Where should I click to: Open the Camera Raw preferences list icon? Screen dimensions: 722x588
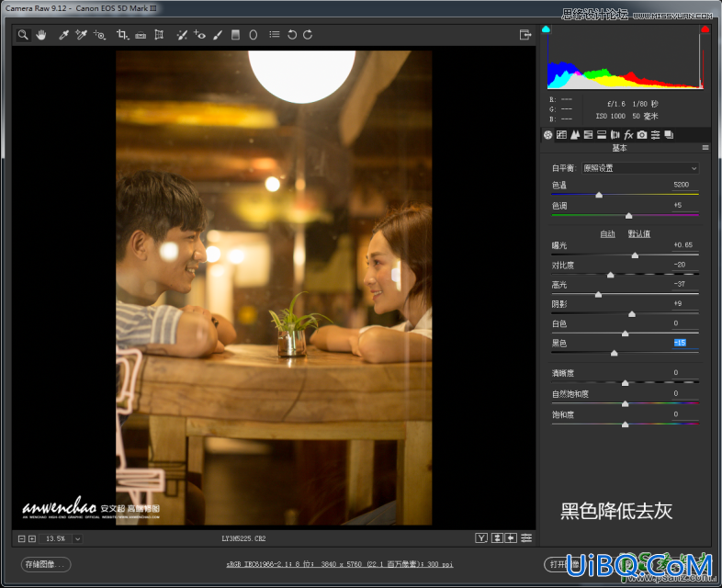click(x=275, y=35)
